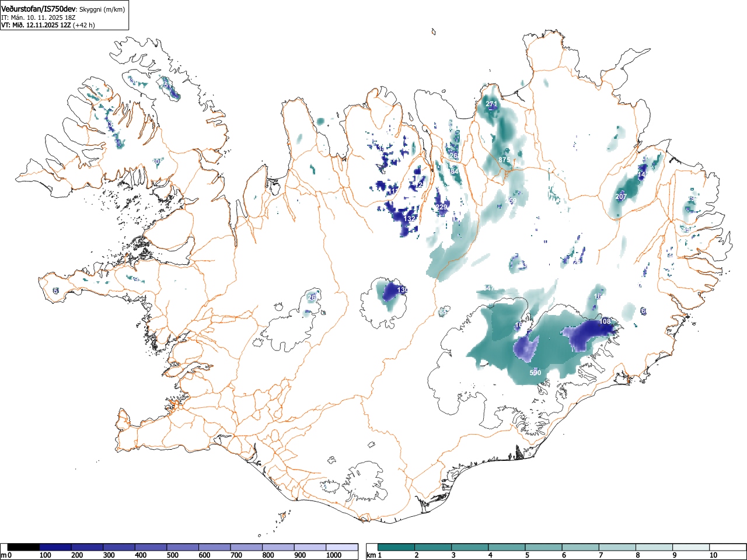Click the 'km' unit label on the right legend
The width and height of the screenshot is (747, 560).
[371, 555]
